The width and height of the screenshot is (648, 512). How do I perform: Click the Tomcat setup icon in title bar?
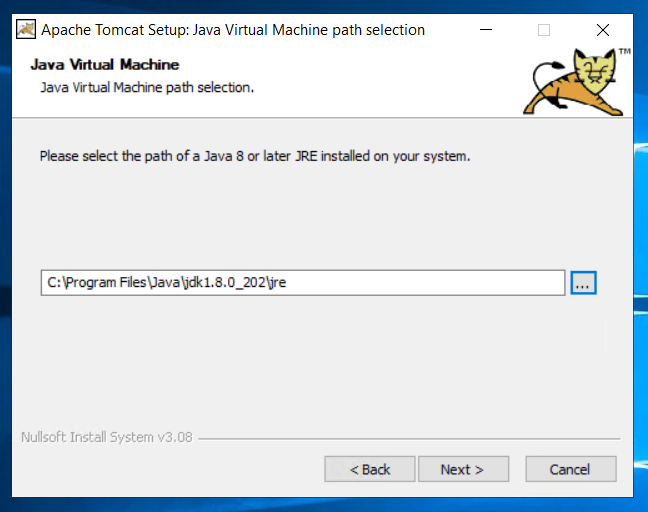point(26,29)
